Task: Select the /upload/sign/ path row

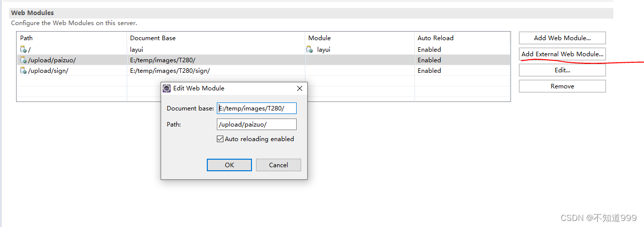Action: click(x=263, y=70)
